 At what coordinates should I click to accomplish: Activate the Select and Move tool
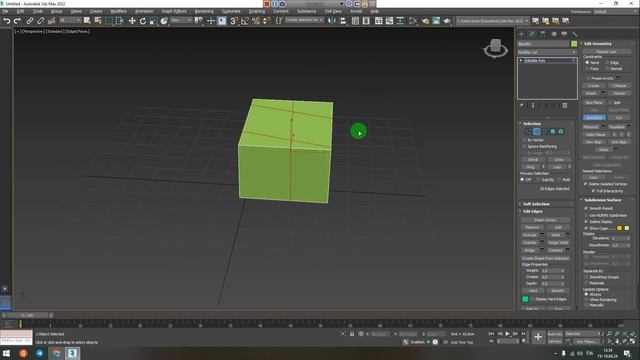tap(132, 21)
